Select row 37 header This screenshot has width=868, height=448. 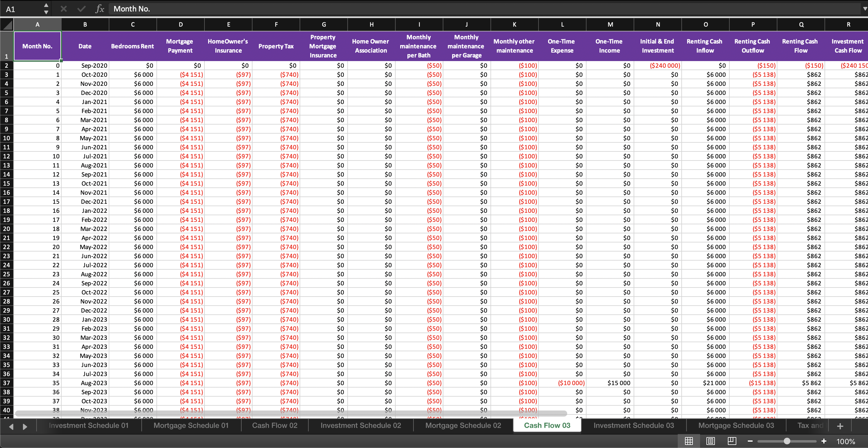[6, 383]
